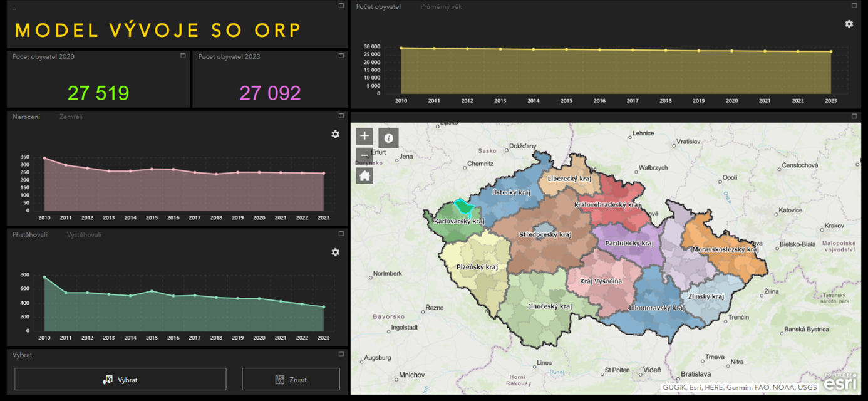The height and width of the screenshot is (401, 868).
Task: Expand the Počet obyvatel 2020 panel
Action: [x=183, y=56]
